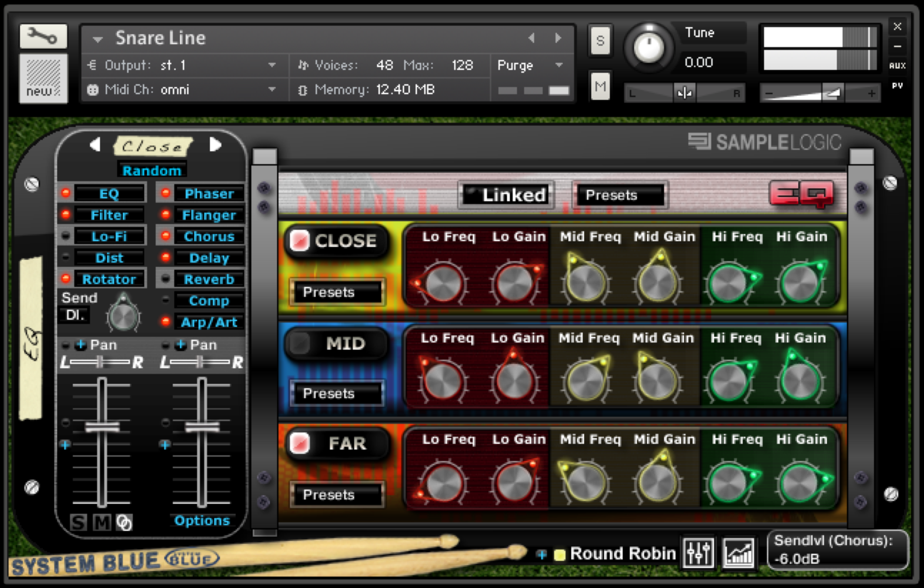Open the Comp effect page
Image resolution: width=924 pixels, height=588 pixels.
[x=209, y=301]
